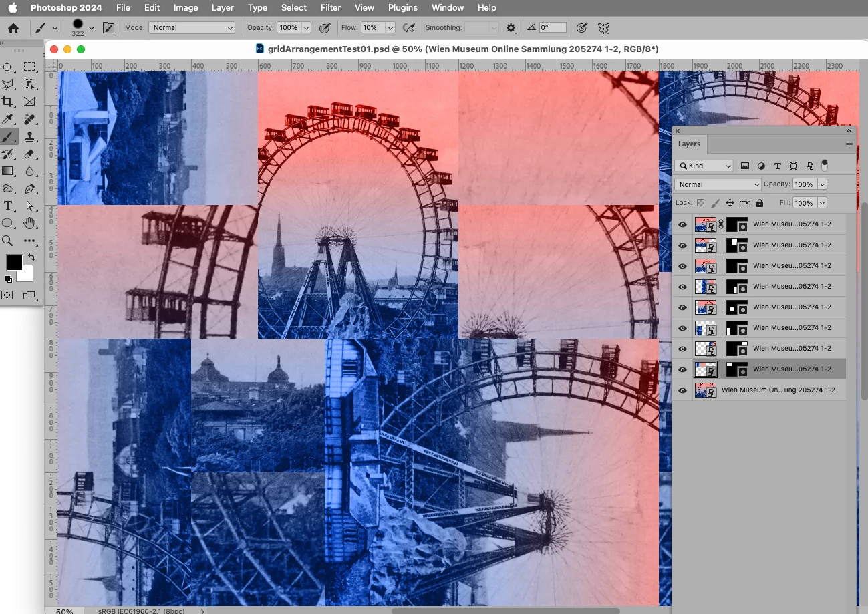This screenshot has height=614, width=868.
Task: Select the Ellipse shape tool
Action: pyautogui.click(x=8, y=223)
